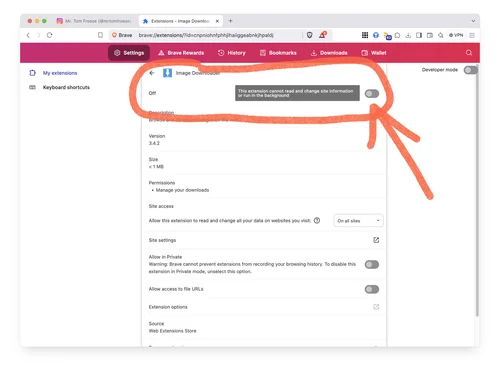Open the Settings tab

coord(129,53)
